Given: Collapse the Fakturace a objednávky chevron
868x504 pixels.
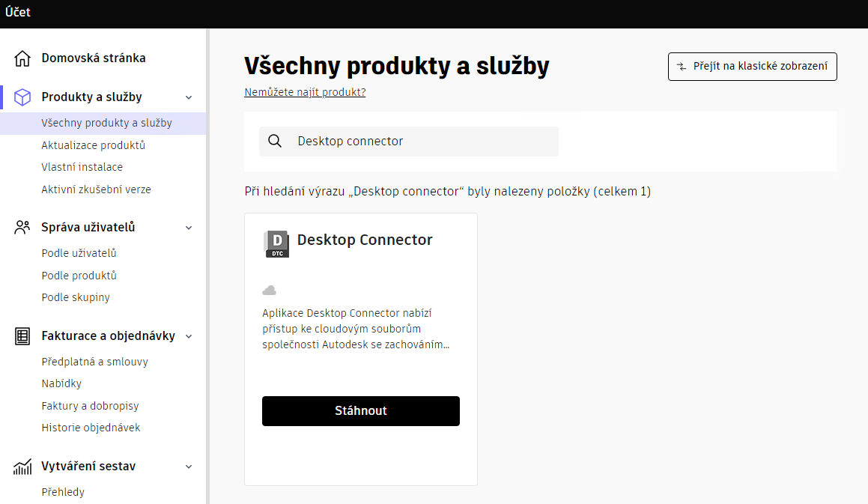Looking at the screenshot, I should tap(189, 336).
